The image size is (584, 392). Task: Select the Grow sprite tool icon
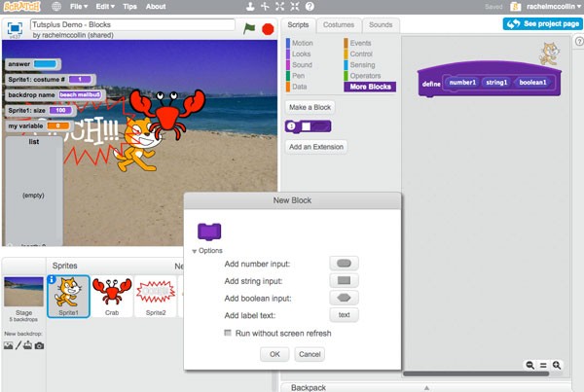(279, 7)
